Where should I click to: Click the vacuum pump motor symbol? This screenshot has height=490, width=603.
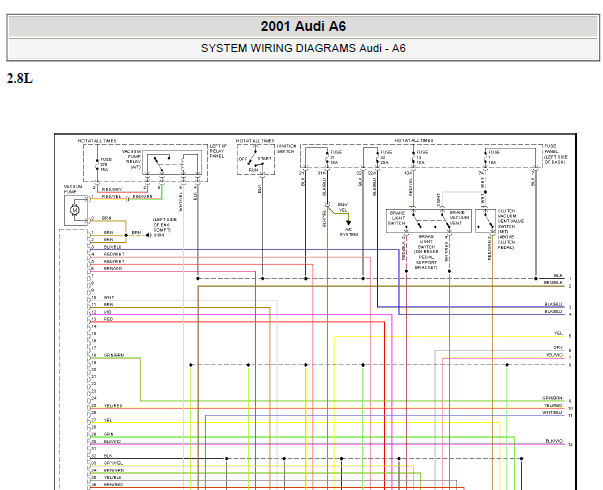point(75,210)
